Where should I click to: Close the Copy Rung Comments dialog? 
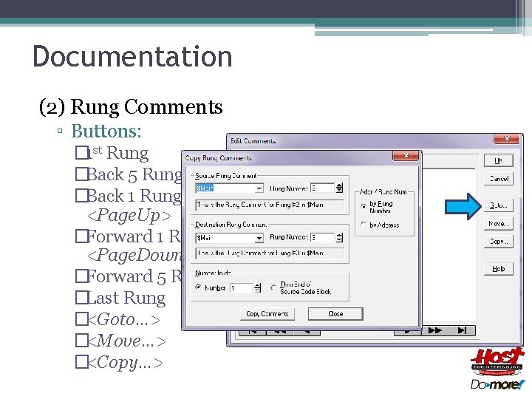pos(406,156)
